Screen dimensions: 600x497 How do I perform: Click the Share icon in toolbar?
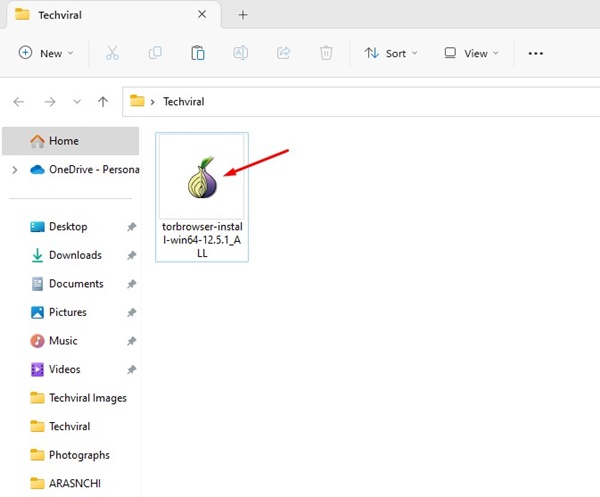click(x=283, y=53)
